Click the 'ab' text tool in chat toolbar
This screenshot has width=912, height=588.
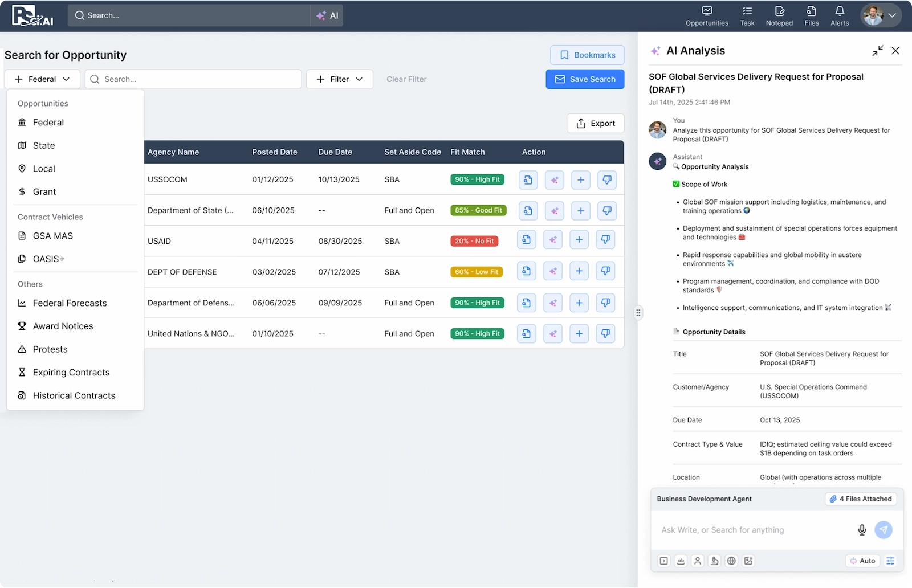tap(681, 561)
